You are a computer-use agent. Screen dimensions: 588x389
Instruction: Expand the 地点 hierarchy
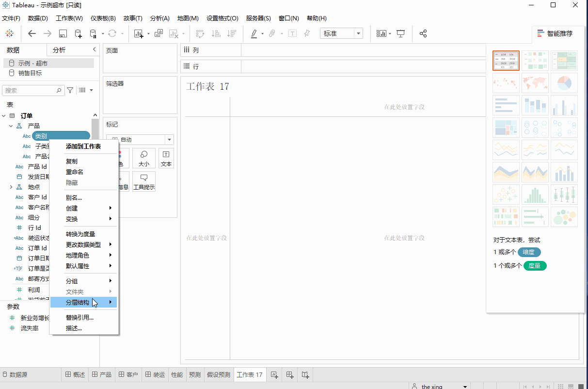pyautogui.click(x=11, y=187)
